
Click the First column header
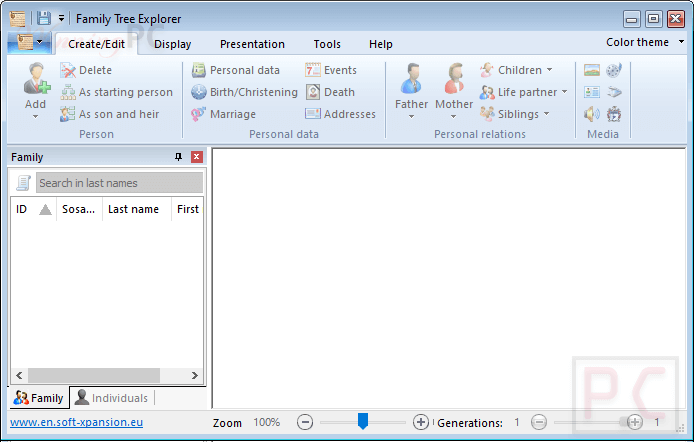pos(188,209)
